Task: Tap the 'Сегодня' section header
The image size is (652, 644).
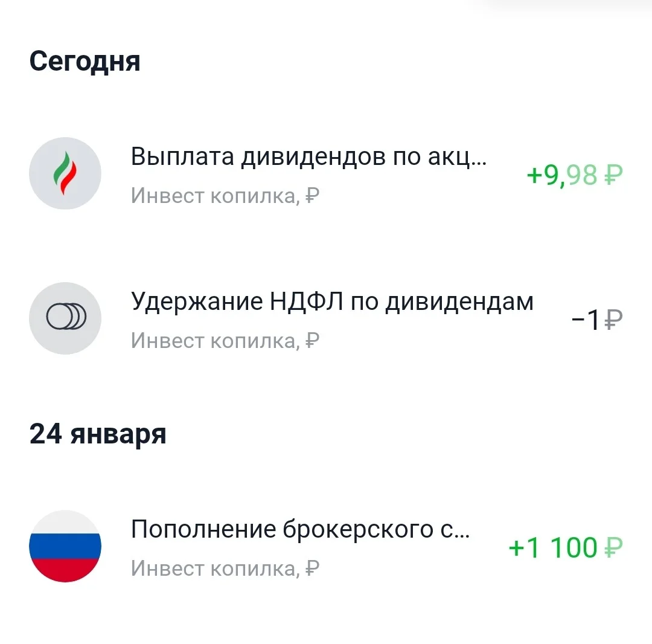Action: [x=85, y=62]
